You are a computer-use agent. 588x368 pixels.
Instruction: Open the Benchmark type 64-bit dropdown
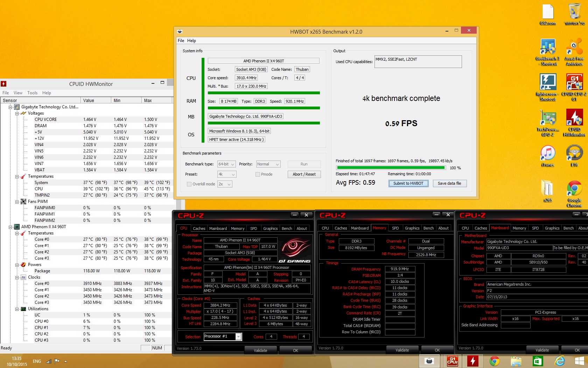227,164
